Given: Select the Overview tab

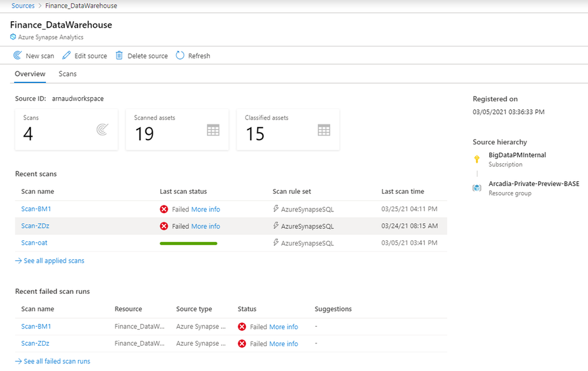Looking at the screenshot, I should tap(30, 74).
